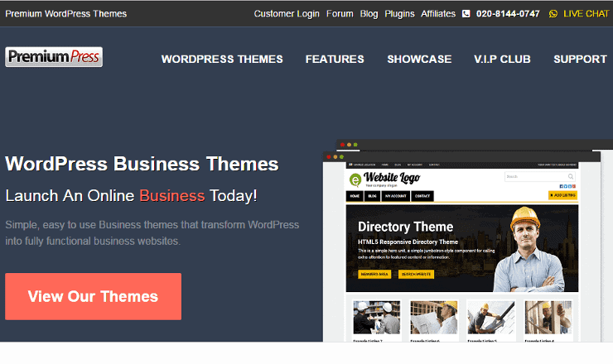Viewport: 613px width, 364px height.
Task: Open second listing thumbnail with blueprint worker
Action: (434, 317)
